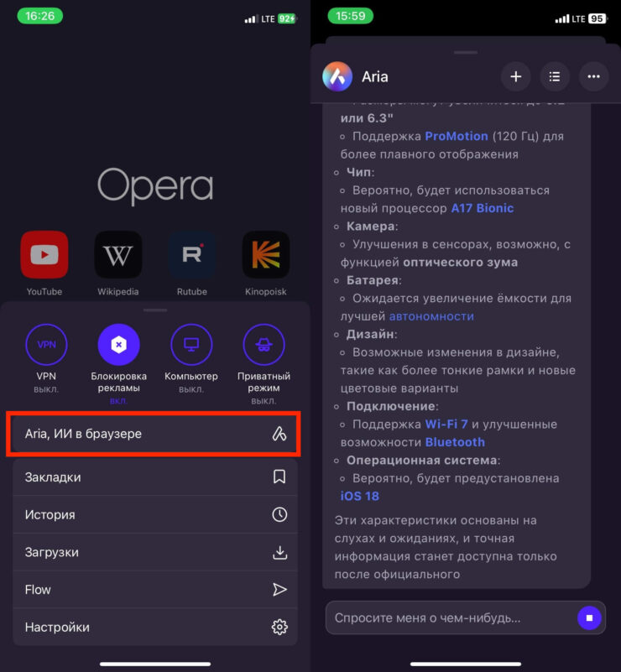Toggle Компьютер desktop site mode
The width and height of the screenshot is (621, 672).
click(191, 344)
